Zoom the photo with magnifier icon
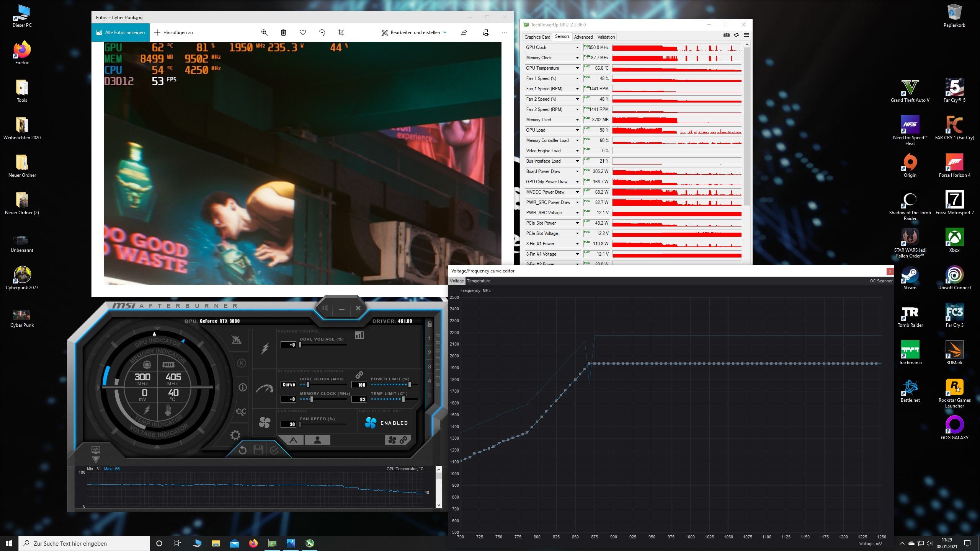The image size is (980, 551). (264, 33)
